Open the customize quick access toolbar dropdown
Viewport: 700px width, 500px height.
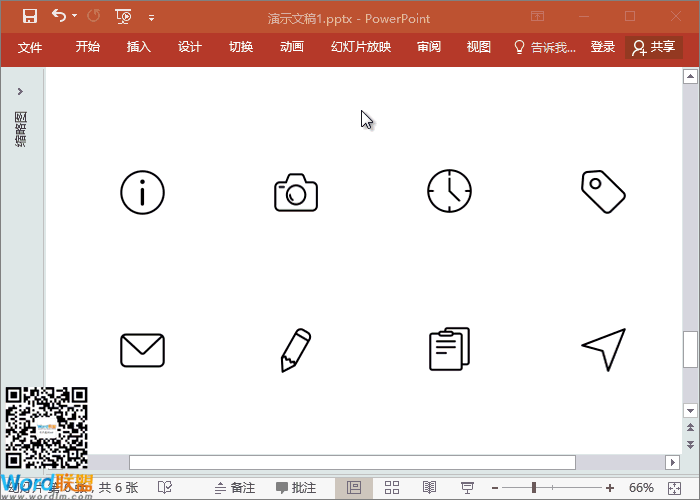click(151, 17)
